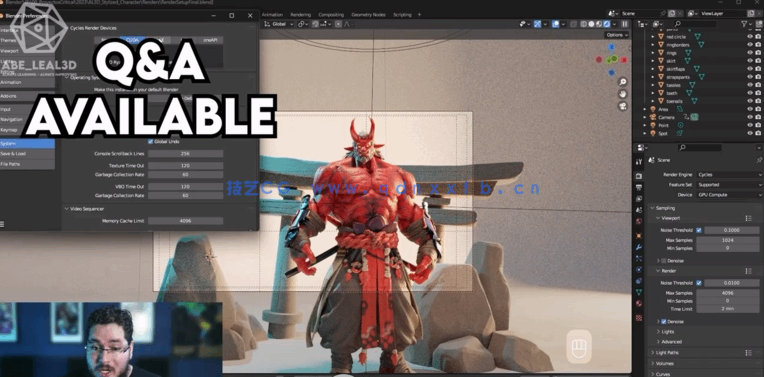Open the Render properties tab icon
The width and height of the screenshot is (764, 377).
point(639,176)
